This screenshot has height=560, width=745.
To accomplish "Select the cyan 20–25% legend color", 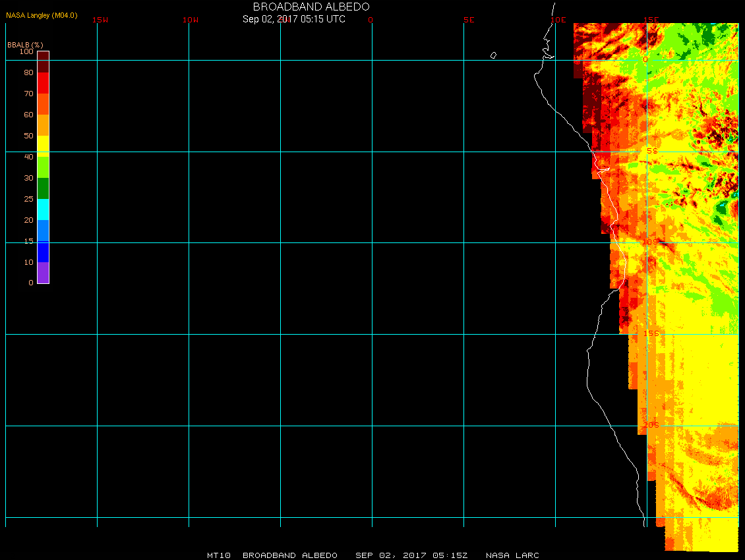I will (x=43, y=210).
